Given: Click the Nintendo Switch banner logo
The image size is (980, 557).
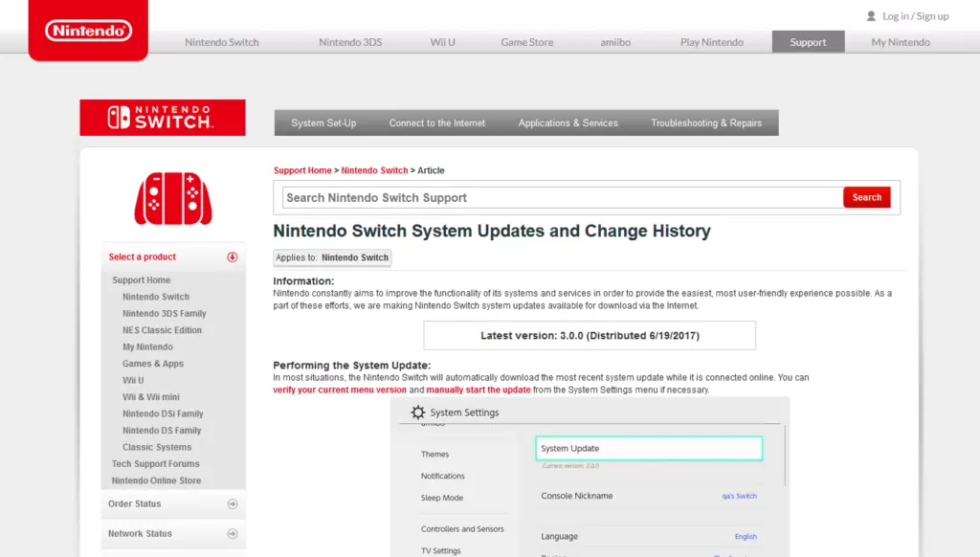Looking at the screenshot, I should tap(163, 118).
